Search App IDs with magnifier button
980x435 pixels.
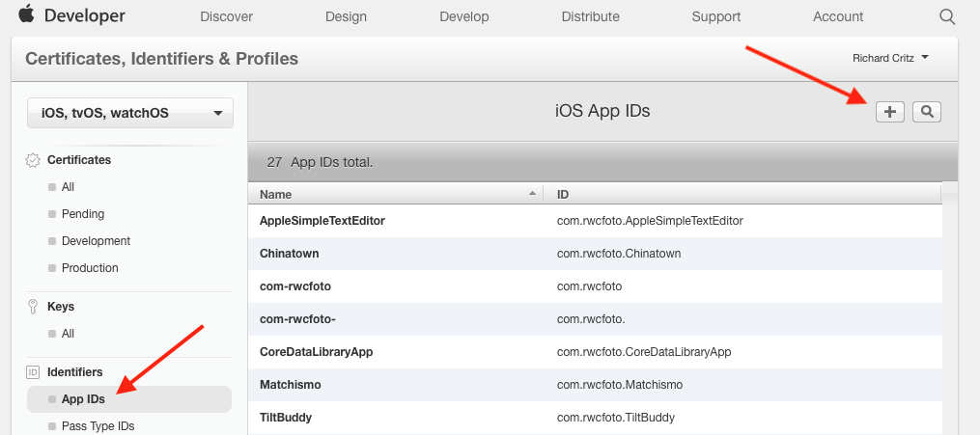point(927,112)
